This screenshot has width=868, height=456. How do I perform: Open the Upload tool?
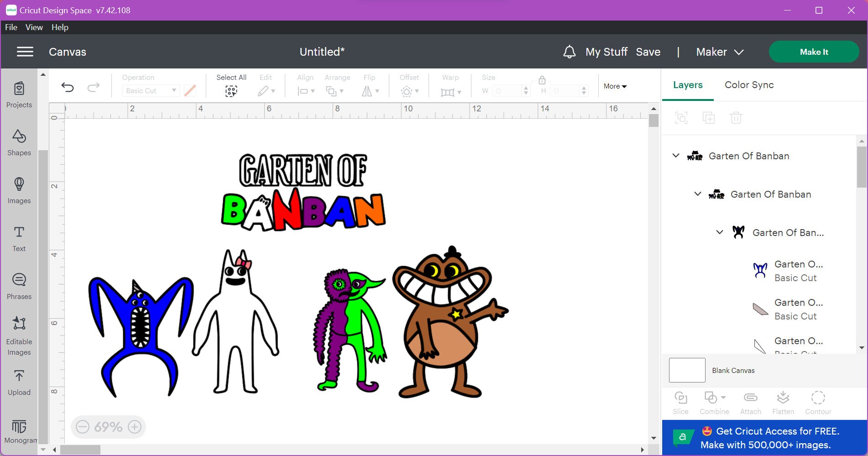click(19, 383)
